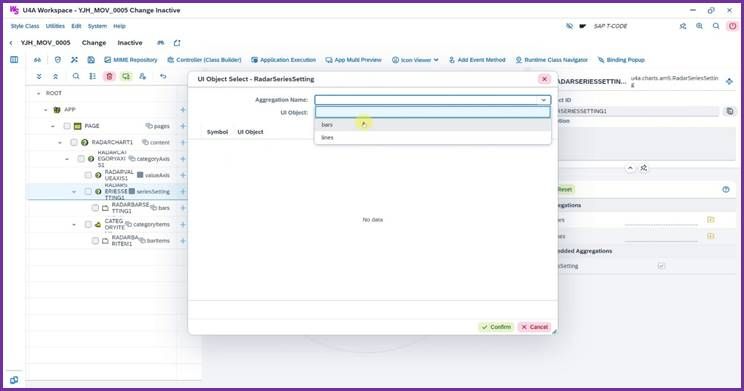Select 'bars' from the dropdown list

click(x=433, y=125)
